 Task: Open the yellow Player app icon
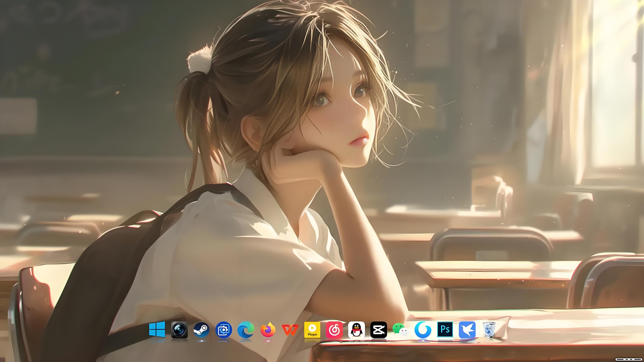[x=312, y=330]
